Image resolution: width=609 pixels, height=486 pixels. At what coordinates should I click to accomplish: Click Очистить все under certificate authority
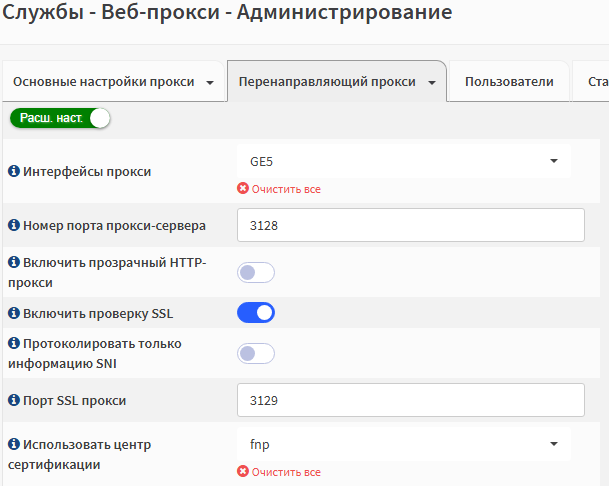[x=286, y=472]
